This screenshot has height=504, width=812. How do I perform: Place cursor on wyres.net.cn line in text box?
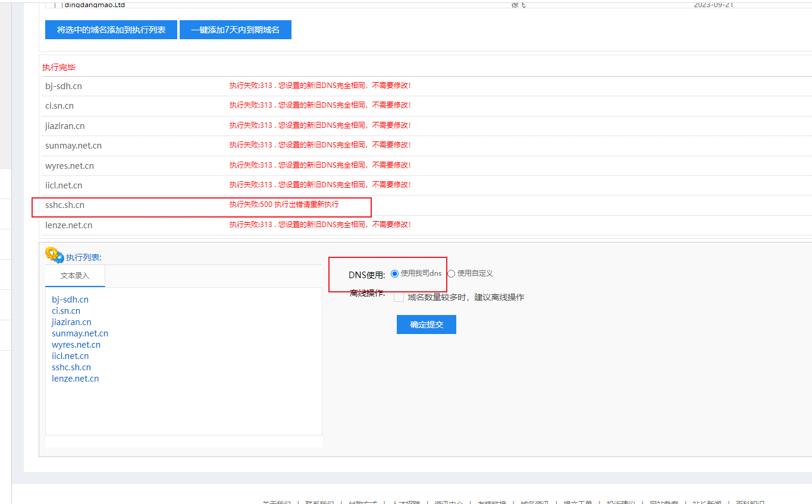click(76, 345)
